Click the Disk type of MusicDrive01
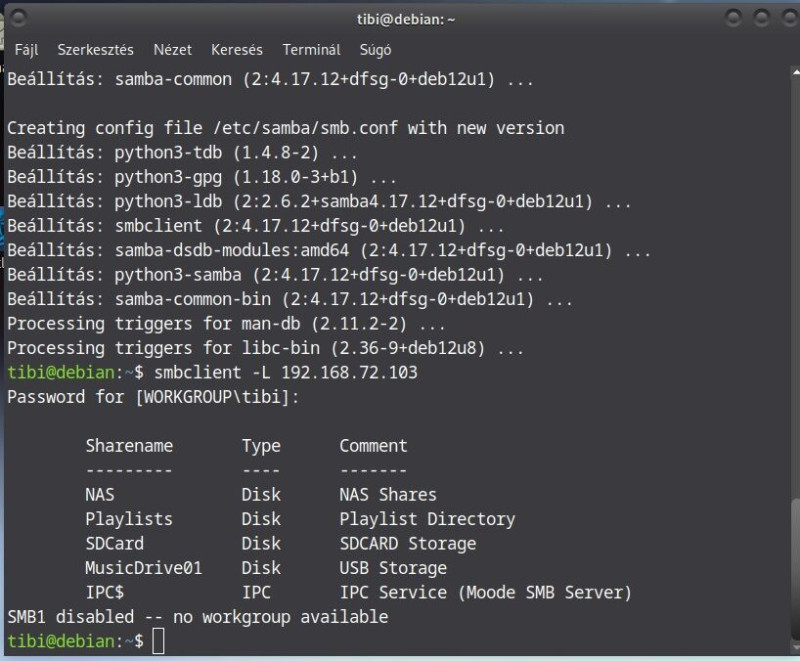This screenshot has height=661, width=800. point(261,568)
